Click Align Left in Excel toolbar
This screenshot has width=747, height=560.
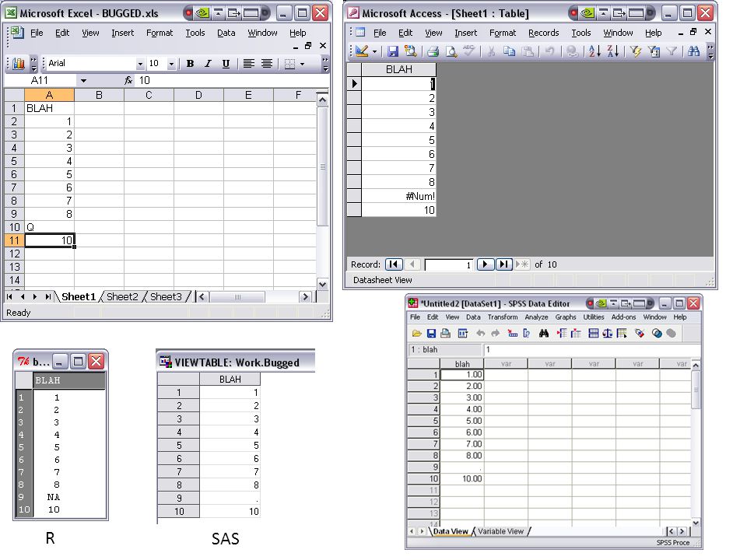click(249, 63)
